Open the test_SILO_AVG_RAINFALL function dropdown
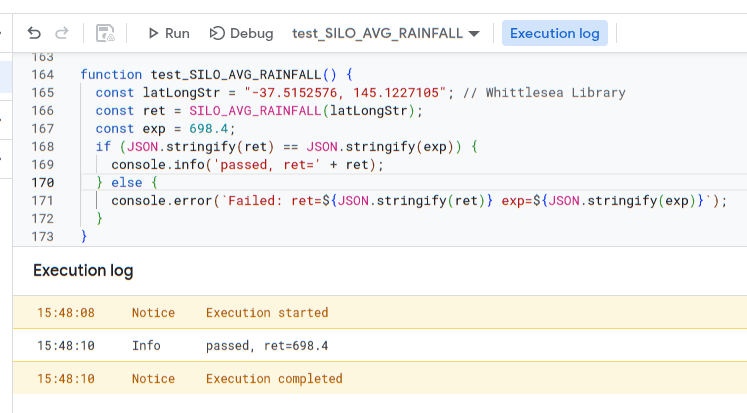 point(385,33)
